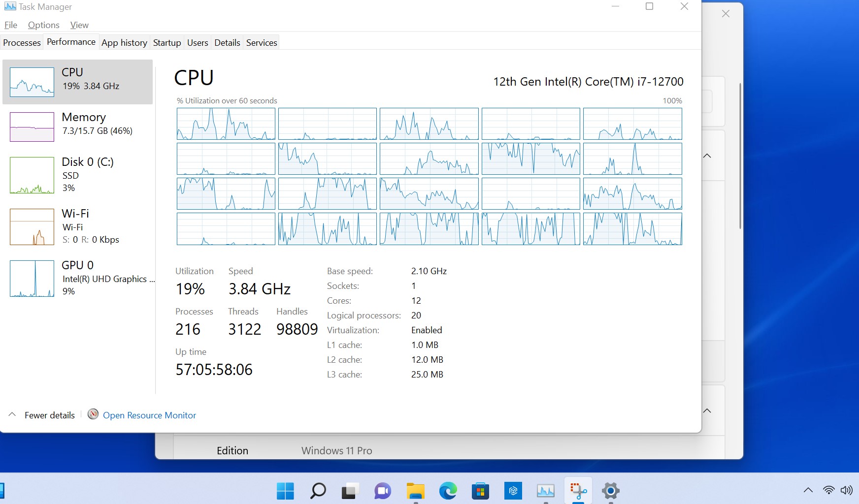Switch to the Startup tab

click(x=167, y=43)
